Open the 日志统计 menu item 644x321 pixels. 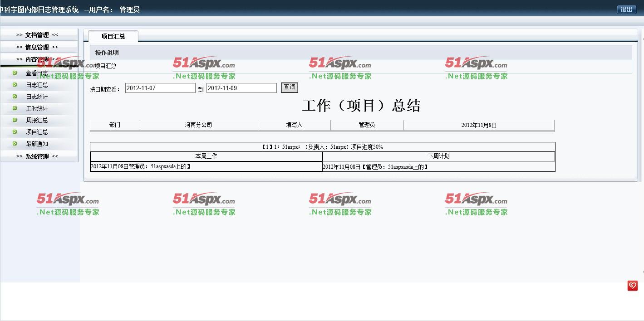pos(37,97)
